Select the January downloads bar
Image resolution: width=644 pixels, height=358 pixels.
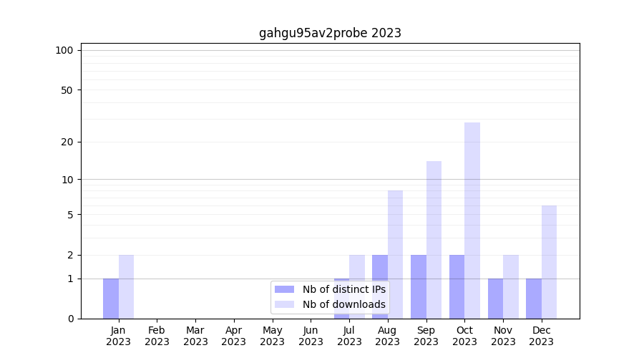pos(126,286)
